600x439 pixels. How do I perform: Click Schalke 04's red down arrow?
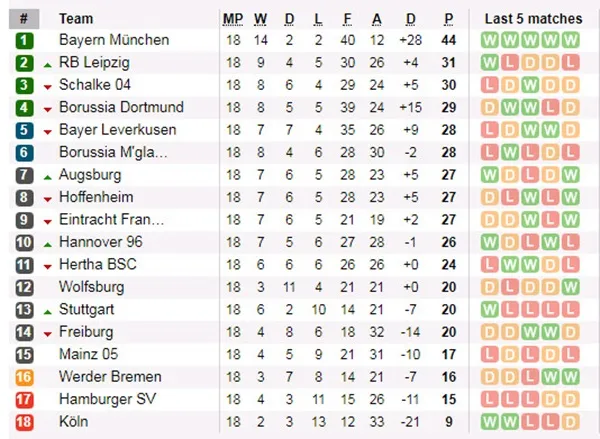pos(47,88)
